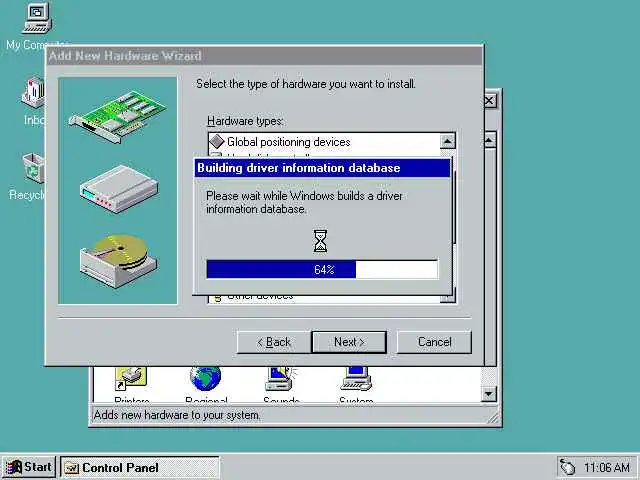
Task: Open Sounds icon in Control Panel window
Action: (281, 378)
